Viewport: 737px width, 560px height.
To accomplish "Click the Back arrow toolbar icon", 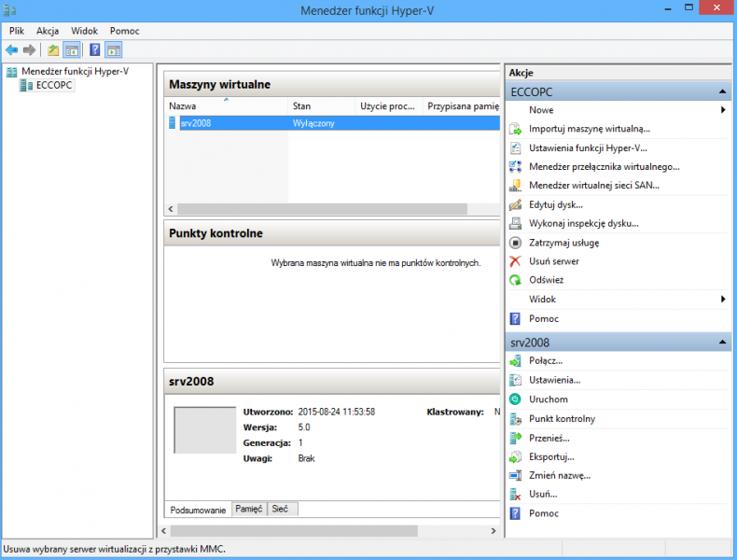I will click(11, 49).
